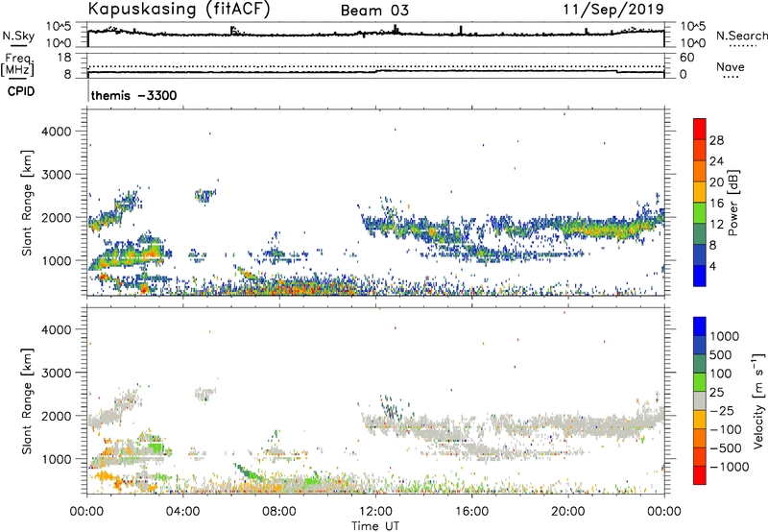Click the '18' frequency axis value
This screenshot has height=532, width=768.
tap(64, 58)
